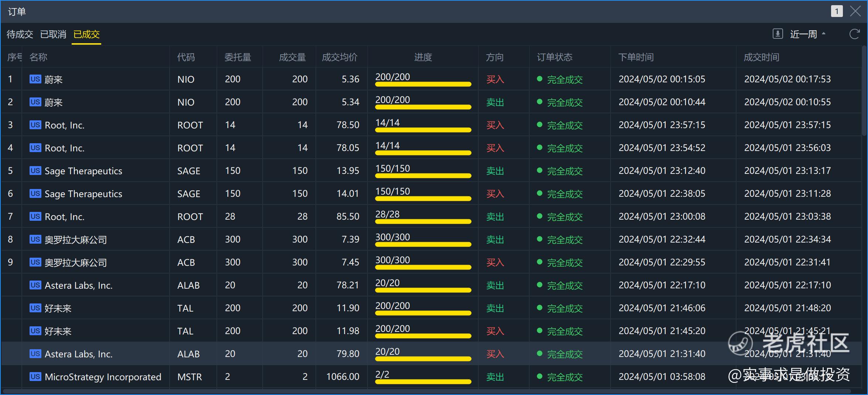Image resolution: width=868 pixels, height=395 pixels.
Task: Click the 2/2 progress bar for MSTR
Action: [x=423, y=382]
